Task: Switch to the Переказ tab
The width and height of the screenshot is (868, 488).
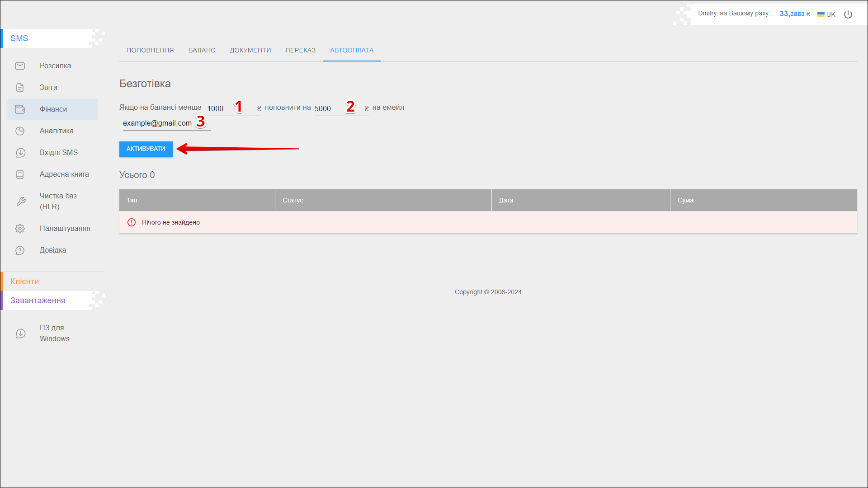Action: [x=300, y=50]
